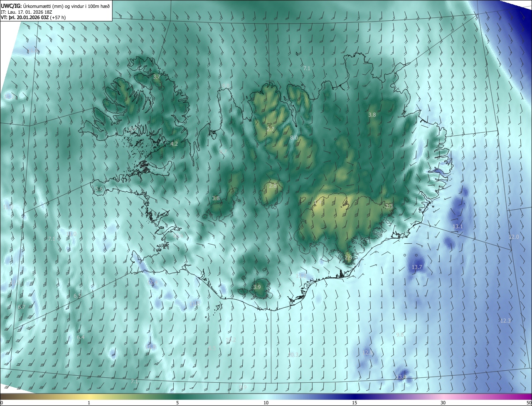Click the colorbar tick label 1
This screenshot has width=532, height=406.
pos(89,403)
